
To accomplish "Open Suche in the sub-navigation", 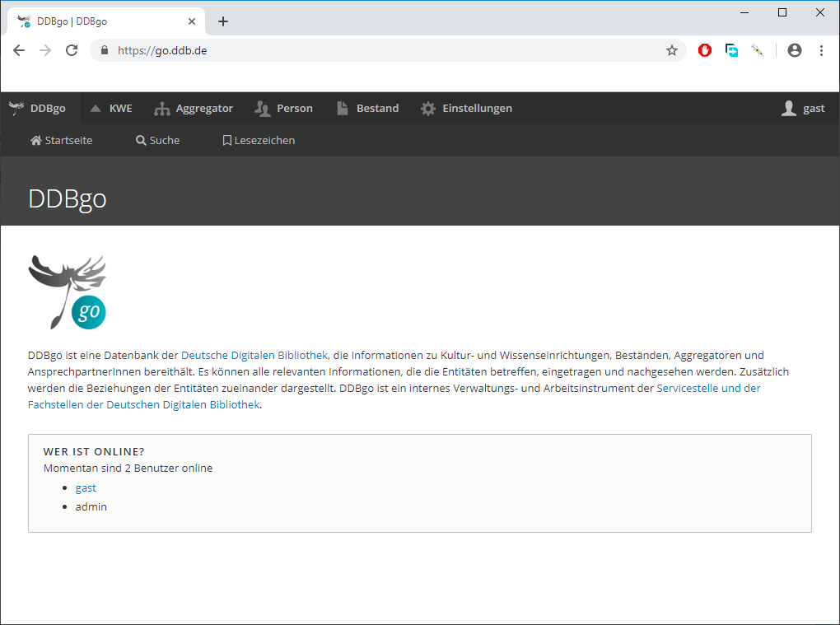I will [157, 140].
